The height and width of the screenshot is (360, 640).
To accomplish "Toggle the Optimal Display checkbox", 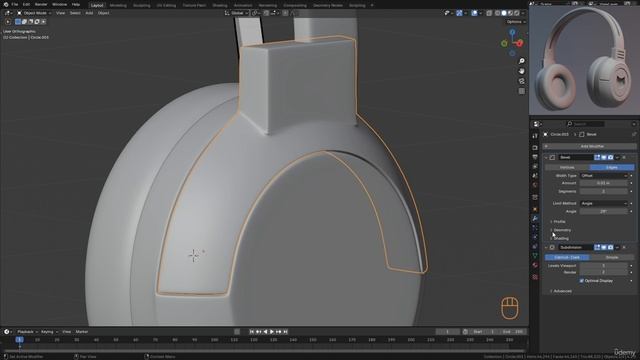I will [582, 281].
